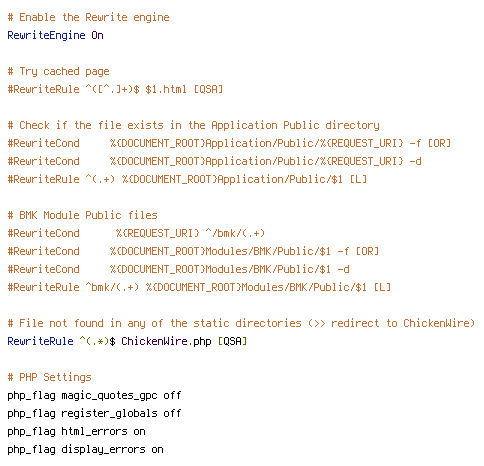Click the 'Check if the file exists' comment
Image resolution: width=484 pixels, height=466 pixels.
[x=193, y=126]
